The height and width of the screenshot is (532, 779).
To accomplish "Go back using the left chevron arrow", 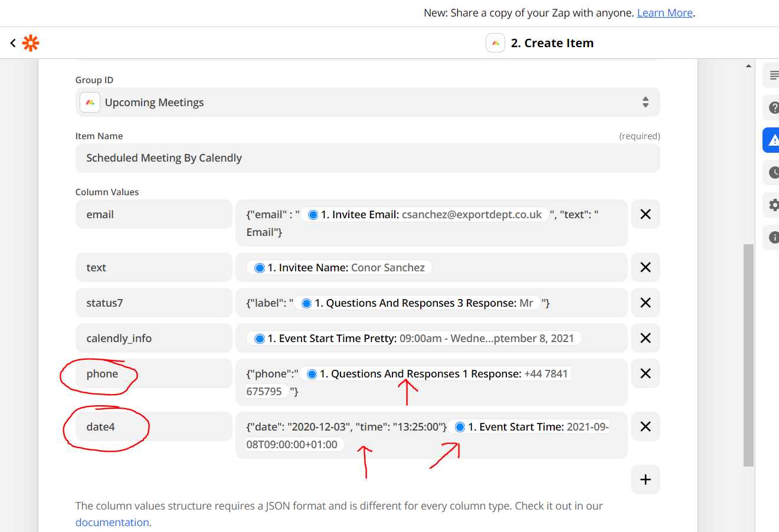I will (x=12, y=43).
